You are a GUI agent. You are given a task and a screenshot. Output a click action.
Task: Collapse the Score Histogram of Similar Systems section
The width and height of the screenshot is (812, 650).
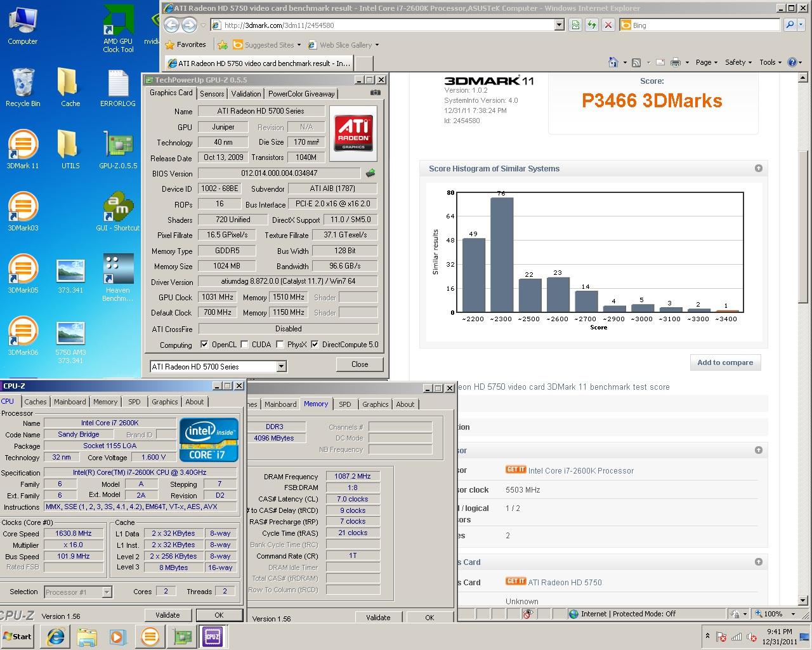click(x=759, y=168)
